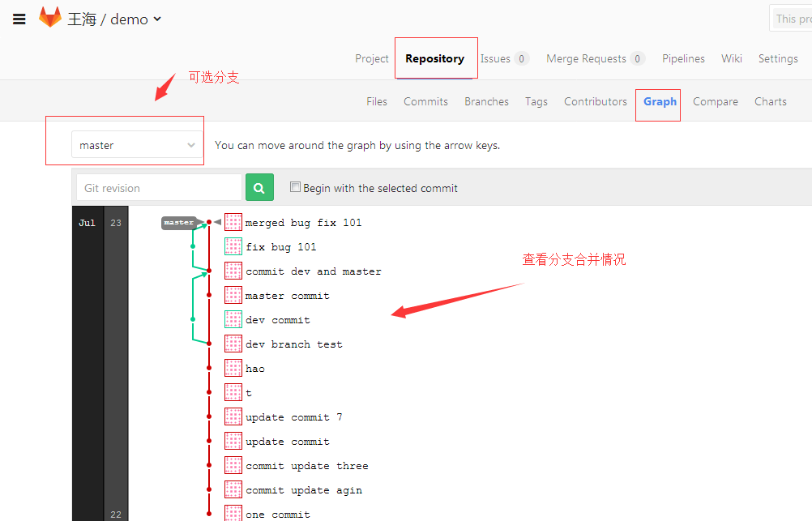812x521 pixels.
Task: Click the GitLab fox logo
Action: 50,18
